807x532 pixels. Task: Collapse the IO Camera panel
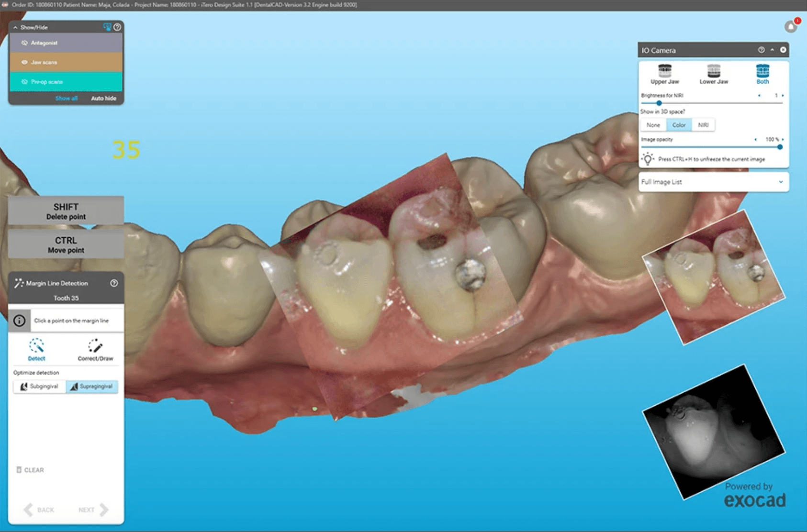point(772,50)
